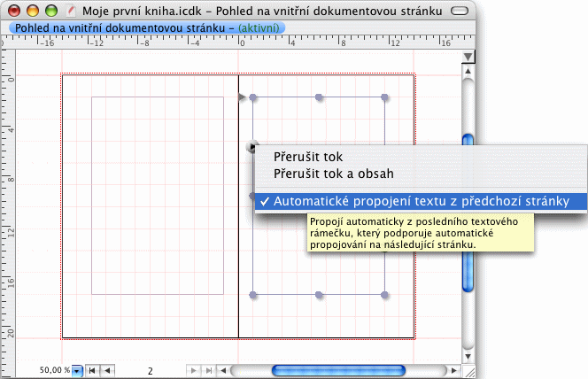Go to previous page using the arrow button
Viewport: 588px width, 379px height.
[x=106, y=370]
